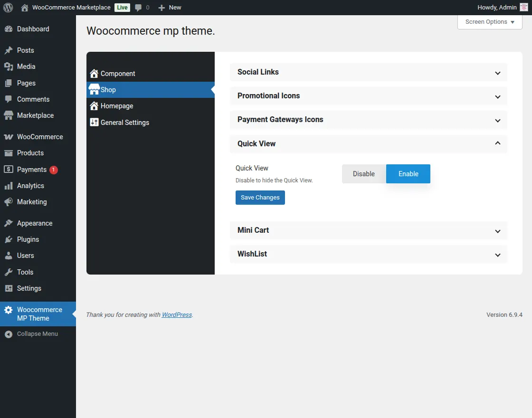Click the WooCommerce Marketplace site name link
This screenshot has width=532, height=418.
pyautogui.click(x=71, y=8)
